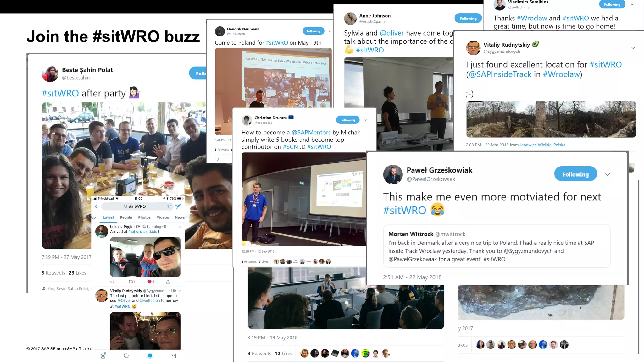644x362 pixels.
Task: Expand the chevron menu on Paweł Grześkowiak's tweet
Action: (608, 174)
